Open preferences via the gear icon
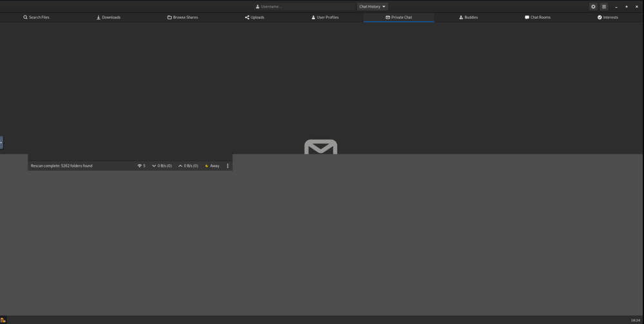 click(x=593, y=6)
